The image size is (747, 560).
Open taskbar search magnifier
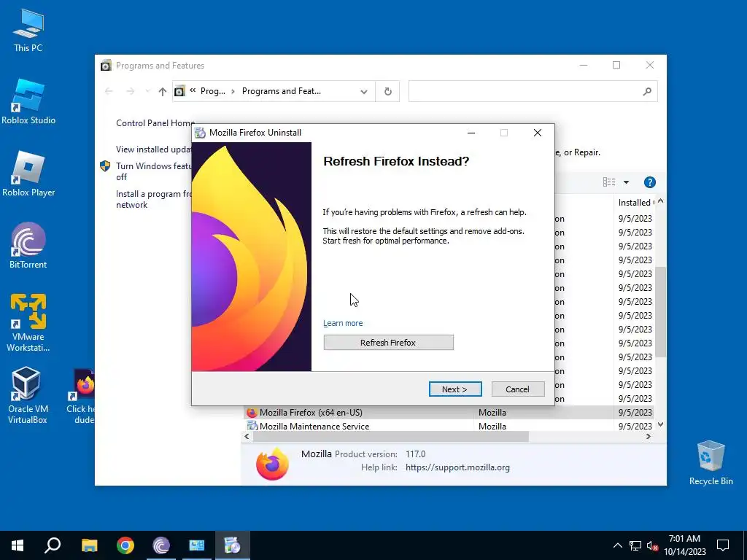(53, 545)
